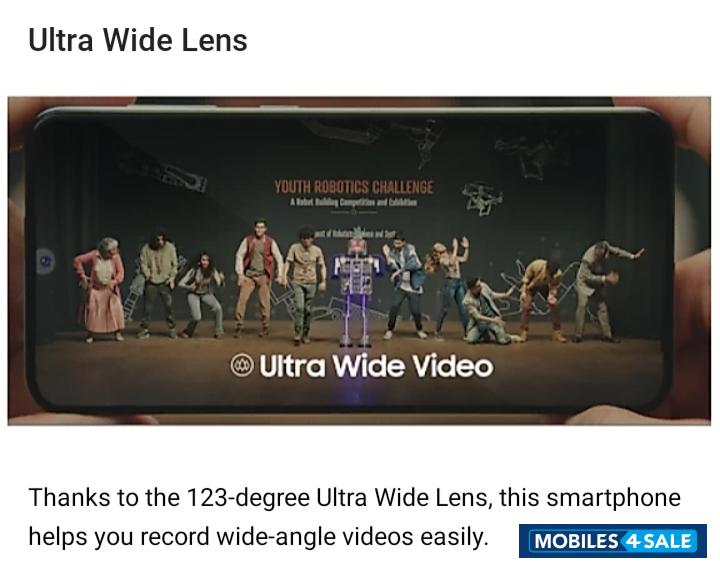Click the woman in the pink dress
This screenshot has height=570, width=720.
tap(101, 289)
